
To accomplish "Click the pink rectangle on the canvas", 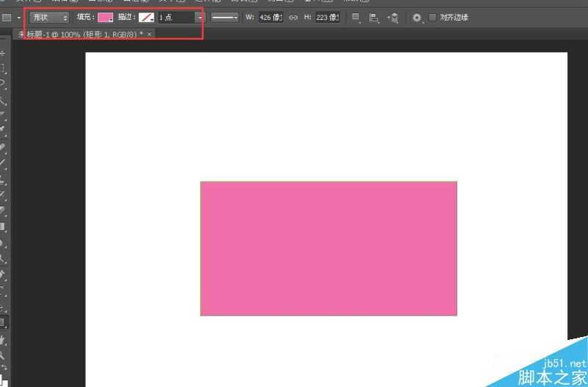I will (329, 248).
